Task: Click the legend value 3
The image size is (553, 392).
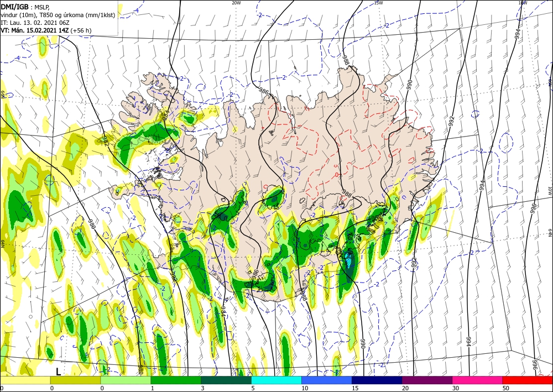Action: 203,388
